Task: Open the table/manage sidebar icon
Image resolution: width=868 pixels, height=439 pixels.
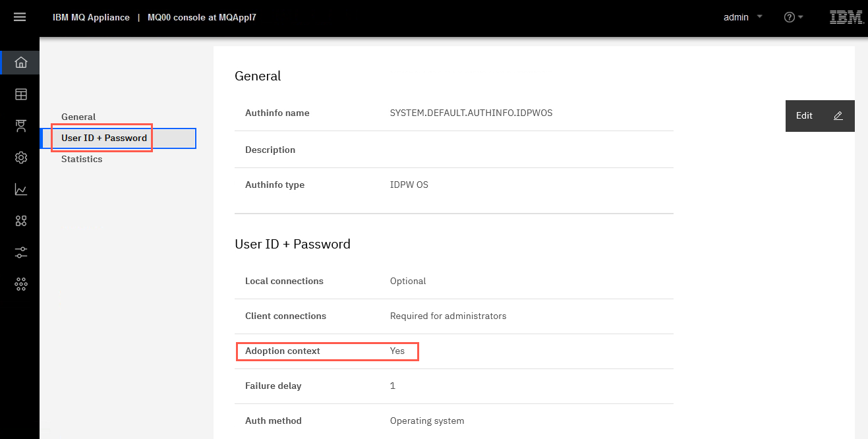Action: pyautogui.click(x=21, y=94)
